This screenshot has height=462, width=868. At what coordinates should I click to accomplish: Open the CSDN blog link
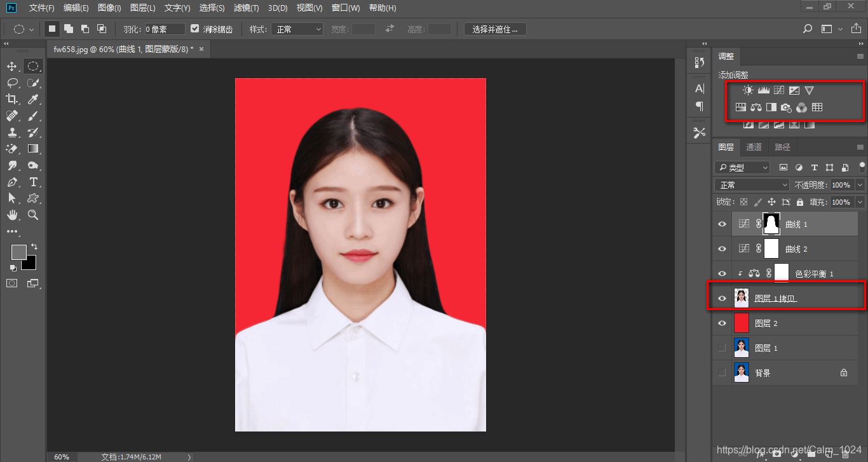[x=788, y=449]
